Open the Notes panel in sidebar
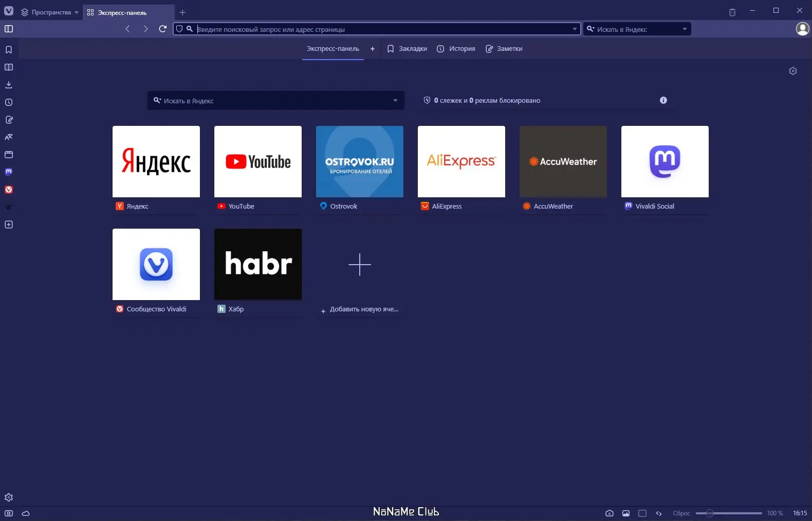The height and width of the screenshot is (521, 812). tap(9, 120)
